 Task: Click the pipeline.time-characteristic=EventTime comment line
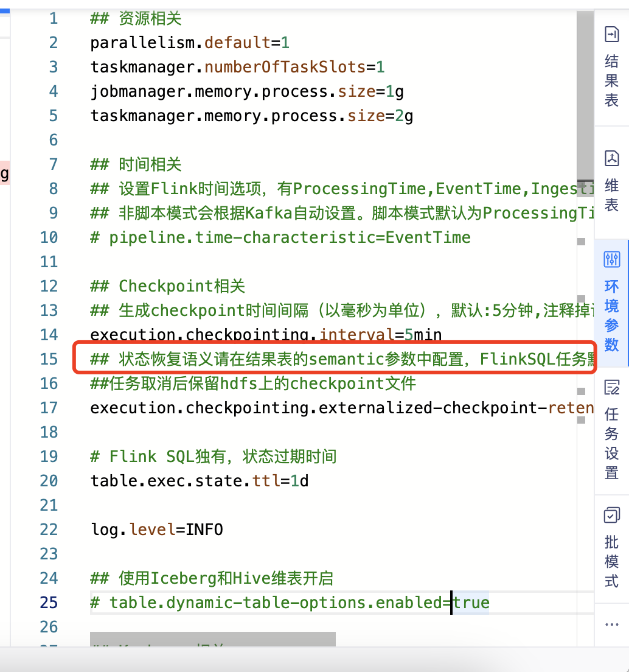click(280, 237)
